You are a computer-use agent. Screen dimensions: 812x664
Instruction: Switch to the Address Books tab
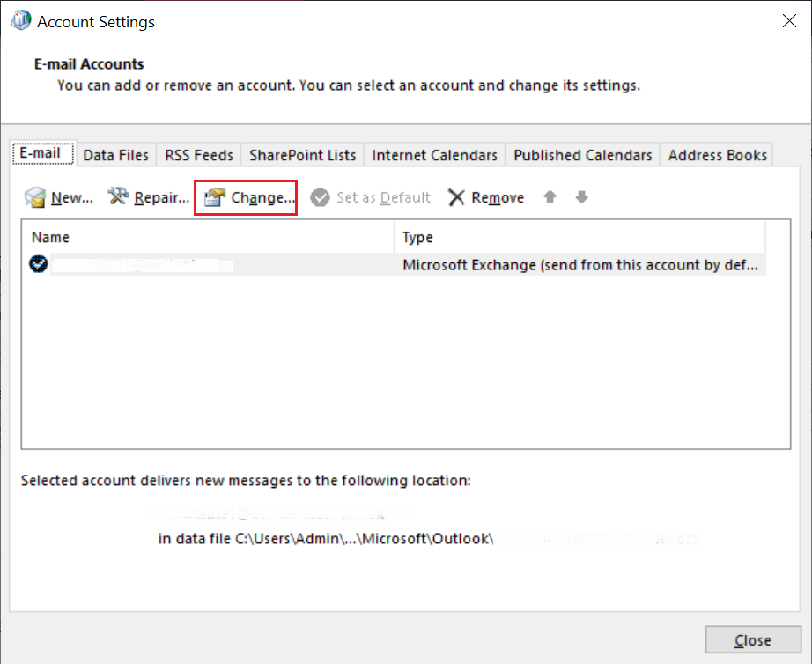point(717,155)
